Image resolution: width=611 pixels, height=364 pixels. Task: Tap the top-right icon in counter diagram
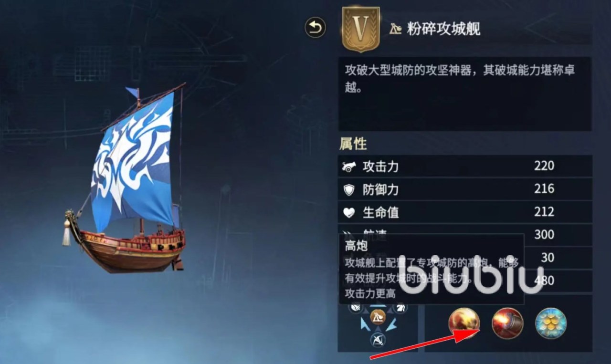(401, 308)
